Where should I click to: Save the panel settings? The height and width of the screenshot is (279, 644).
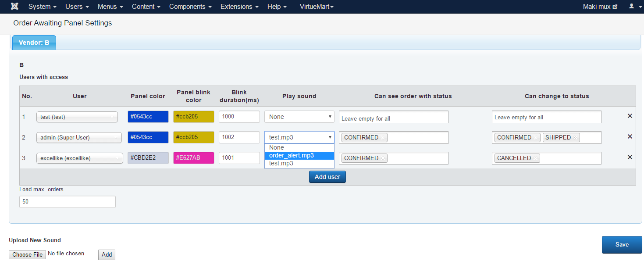(622, 245)
